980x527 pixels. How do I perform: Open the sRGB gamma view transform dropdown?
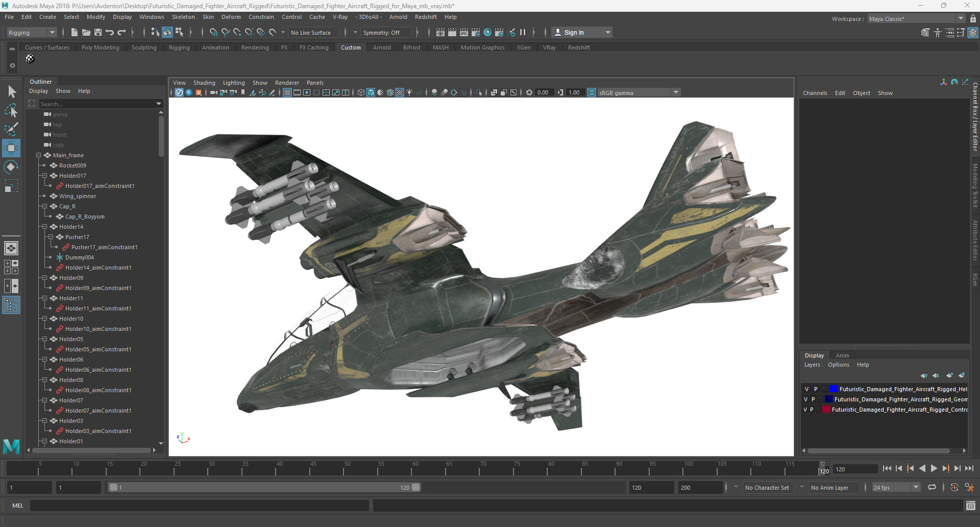coord(639,92)
